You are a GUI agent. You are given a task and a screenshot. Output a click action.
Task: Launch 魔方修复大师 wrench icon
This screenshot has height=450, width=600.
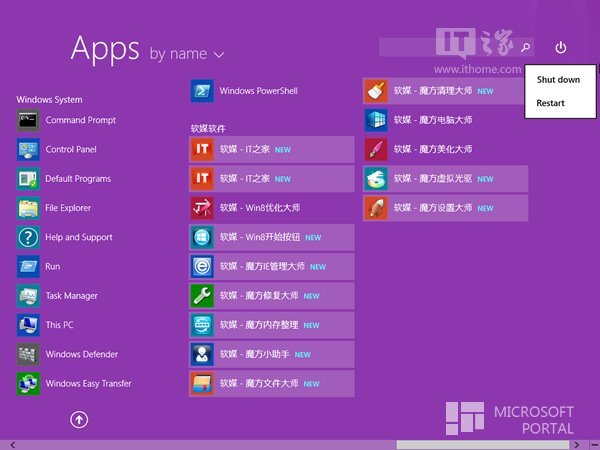[202, 296]
